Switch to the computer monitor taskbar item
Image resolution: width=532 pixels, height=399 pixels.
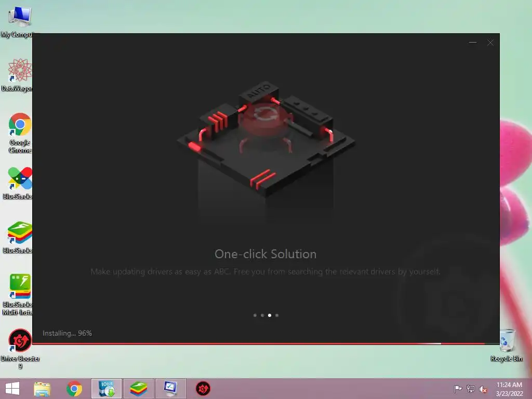[170, 389]
